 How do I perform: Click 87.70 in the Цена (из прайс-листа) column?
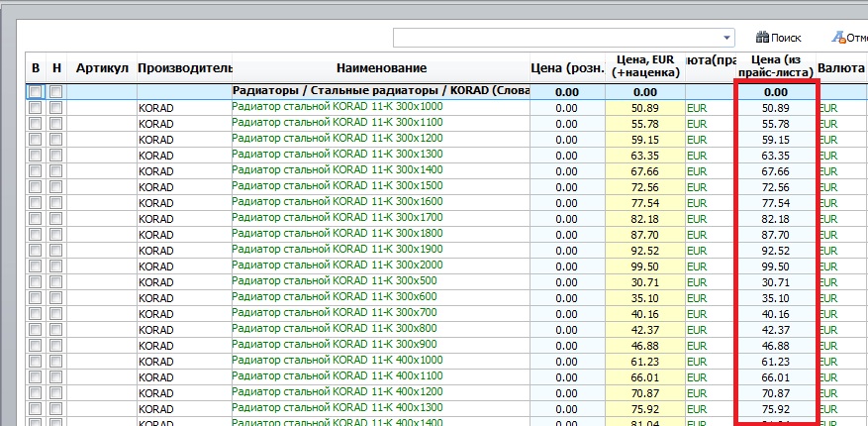775,235
